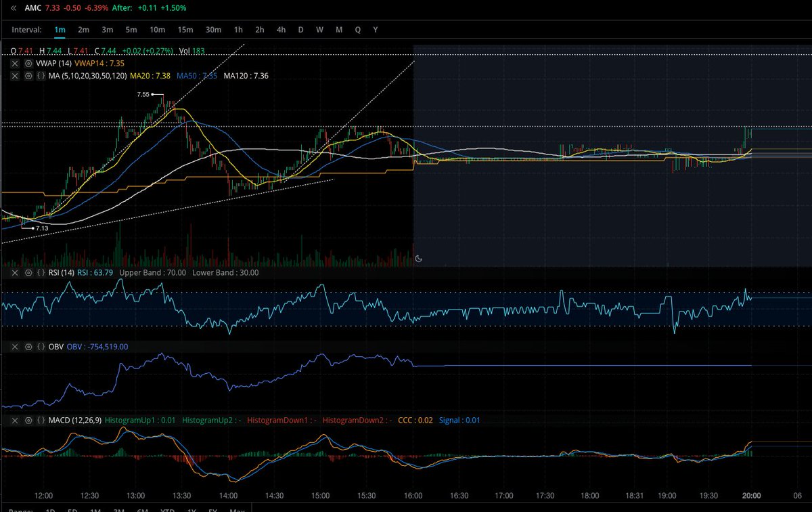Remove the MACD (12,26,9) indicator
The image size is (812, 512).
pyautogui.click(x=14, y=420)
